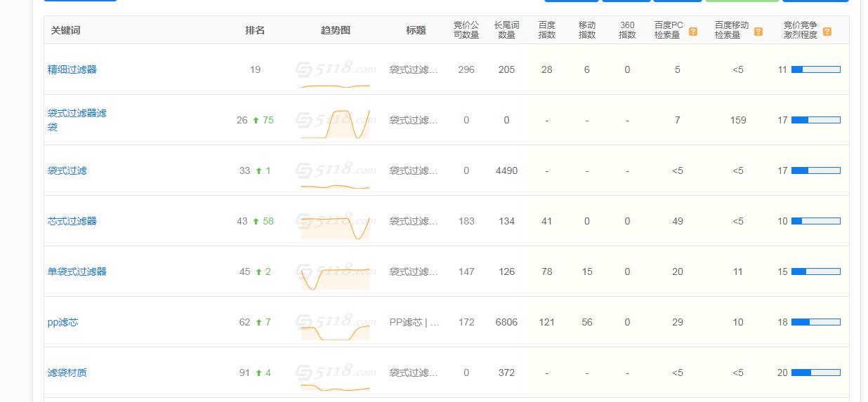Click rank change 58 for 芯式过滤器

(268, 221)
